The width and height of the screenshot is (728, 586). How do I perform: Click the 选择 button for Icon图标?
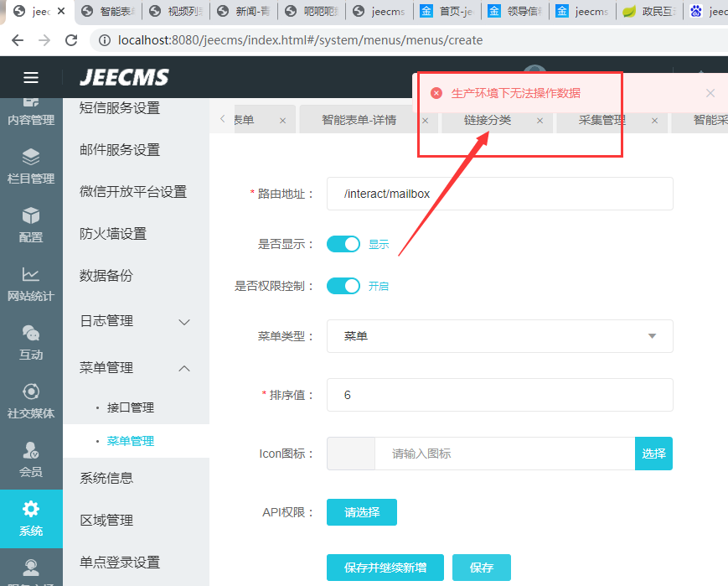pyautogui.click(x=653, y=454)
